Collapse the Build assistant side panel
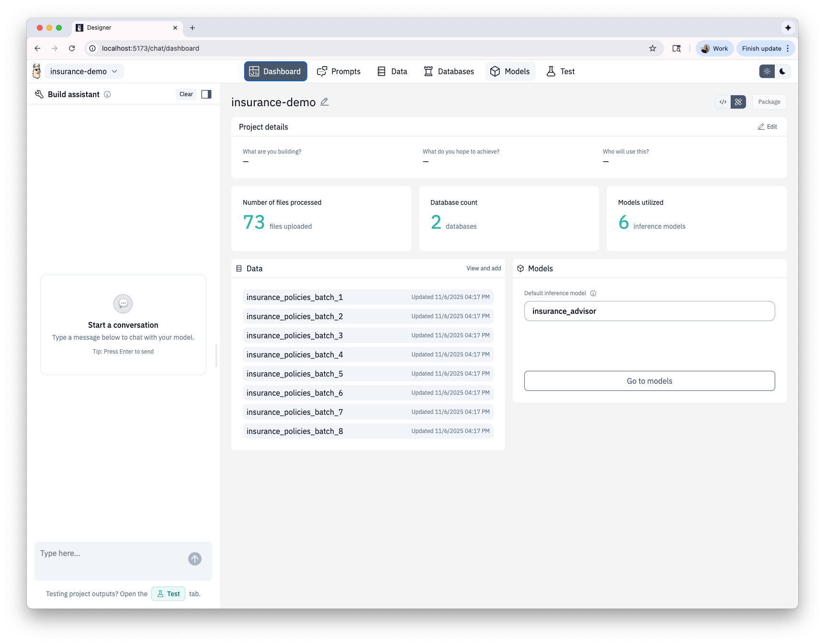This screenshot has height=644, width=825. pyautogui.click(x=206, y=94)
